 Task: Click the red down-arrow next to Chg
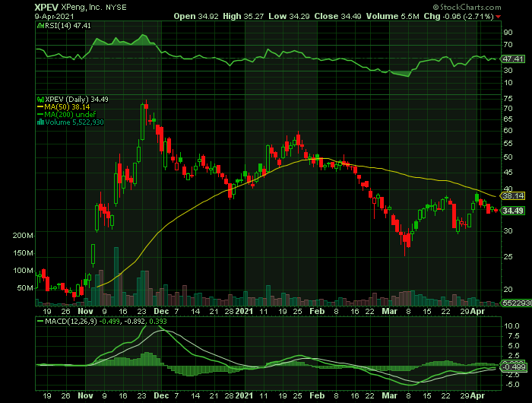pos(498,17)
